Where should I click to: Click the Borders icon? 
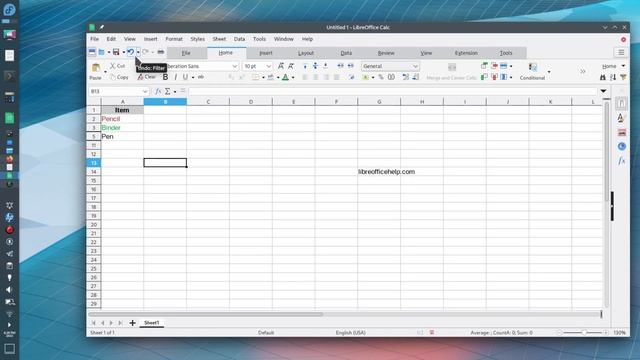pos(256,77)
